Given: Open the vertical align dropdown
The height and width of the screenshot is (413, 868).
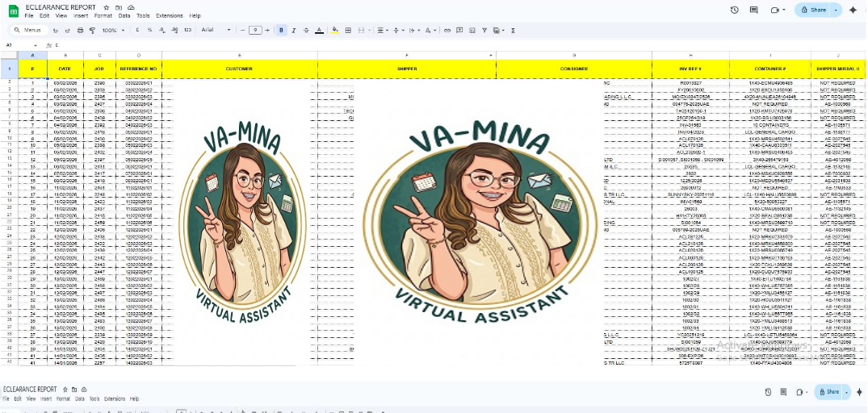Looking at the screenshot, I should [398, 31].
